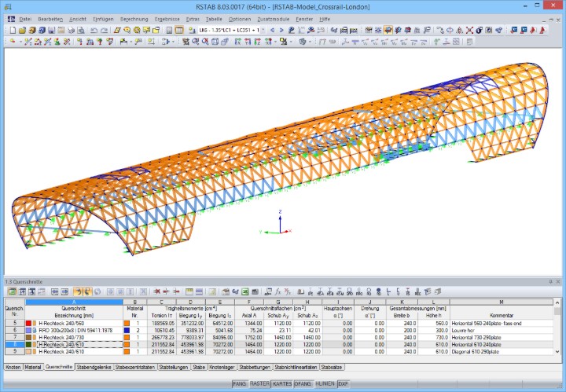Create a new model with the blank page icon
Screen dimensions: 566x392
[13, 31]
